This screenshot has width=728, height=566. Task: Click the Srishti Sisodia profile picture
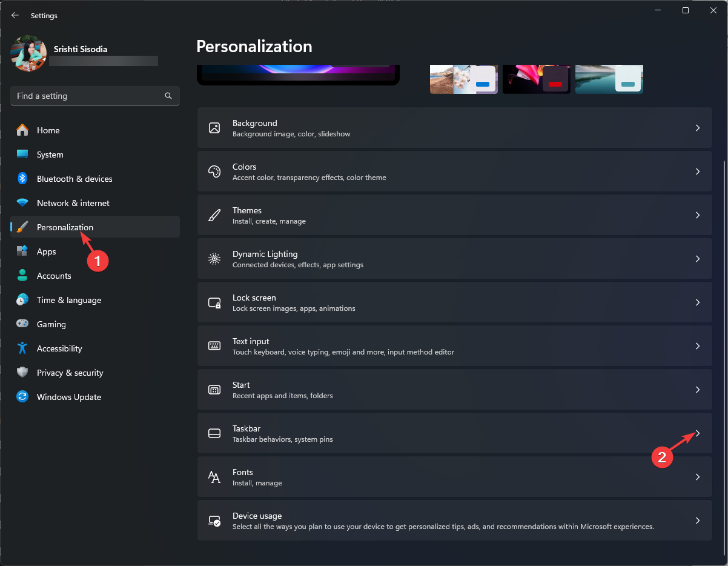pos(28,53)
